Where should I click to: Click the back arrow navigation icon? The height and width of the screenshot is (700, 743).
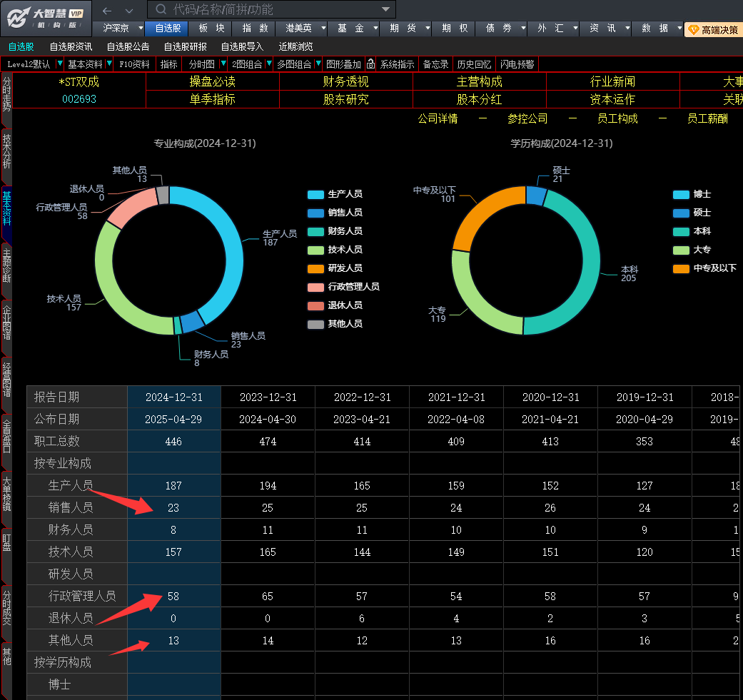[107, 11]
